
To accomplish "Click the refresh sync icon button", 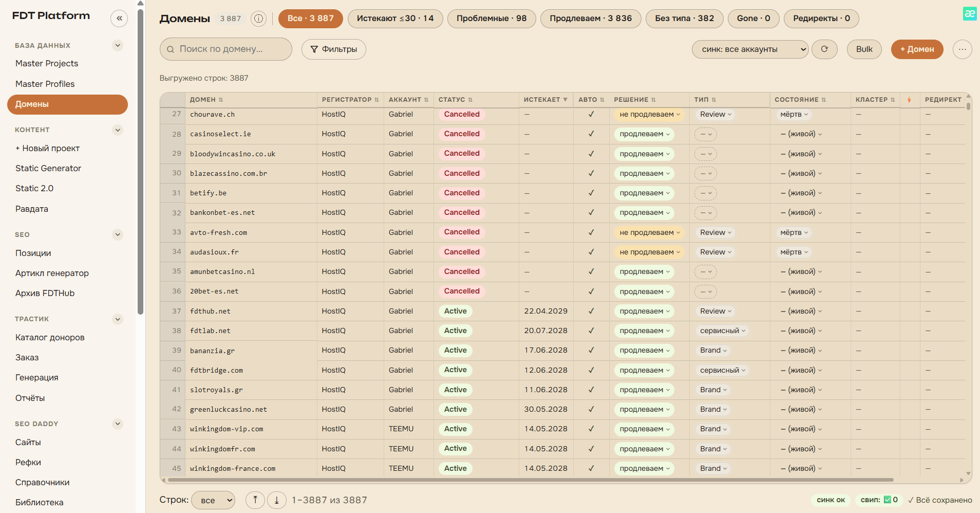I will tap(825, 49).
